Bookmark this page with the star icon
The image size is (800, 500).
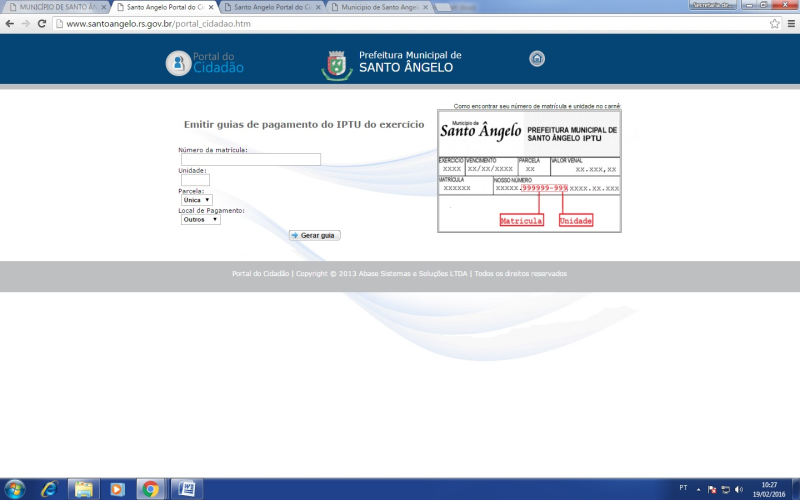(774, 23)
